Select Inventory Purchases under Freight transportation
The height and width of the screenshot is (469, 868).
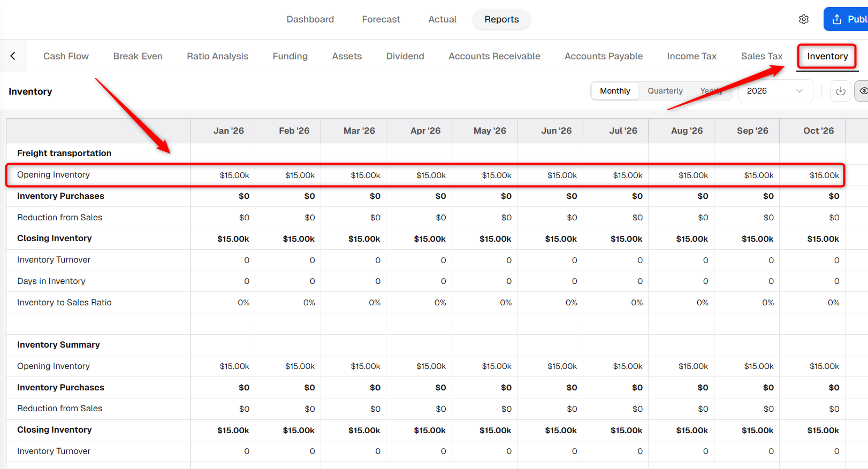pos(60,196)
